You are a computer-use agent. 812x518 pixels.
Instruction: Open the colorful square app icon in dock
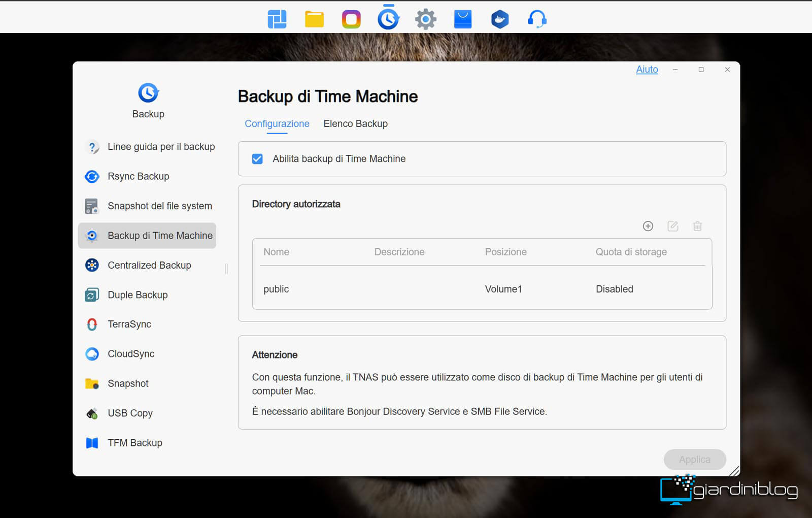pyautogui.click(x=351, y=19)
